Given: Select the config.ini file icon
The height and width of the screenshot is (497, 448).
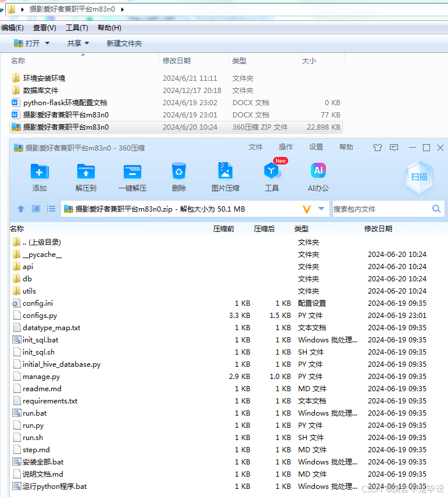Looking at the screenshot, I should pyautogui.click(x=16, y=303).
